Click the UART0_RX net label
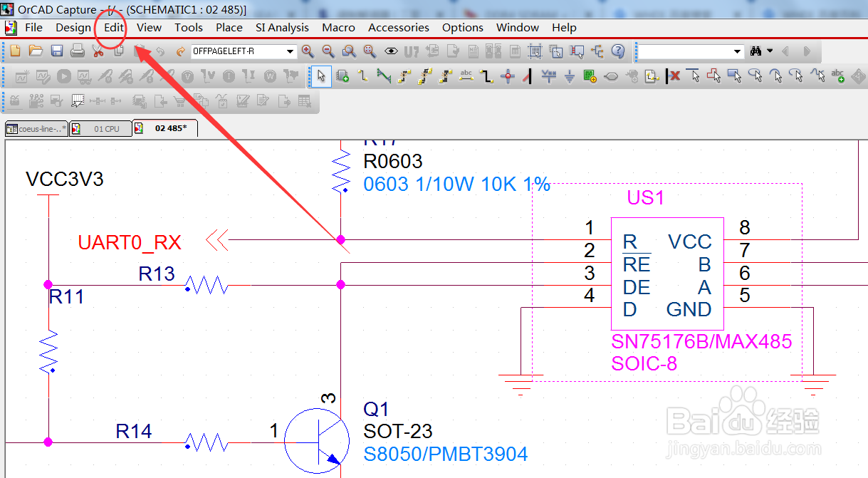Screen dimensions: 868x478 tap(130, 243)
